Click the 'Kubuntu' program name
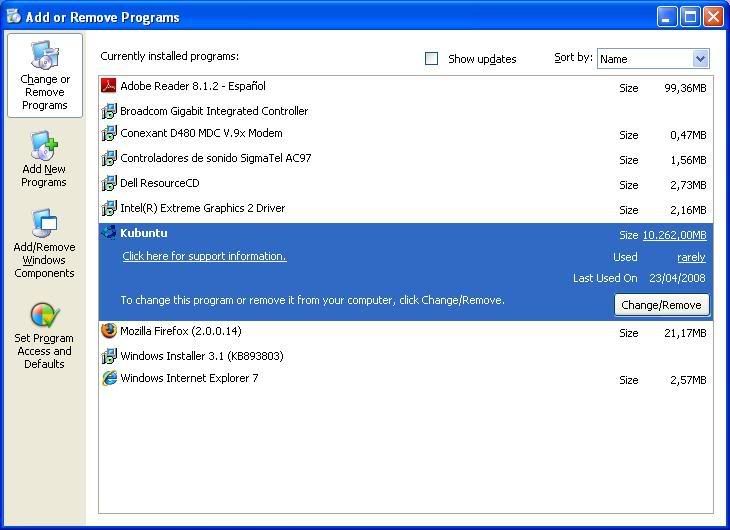The width and height of the screenshot is (730, 530). (x=144, y=233)
